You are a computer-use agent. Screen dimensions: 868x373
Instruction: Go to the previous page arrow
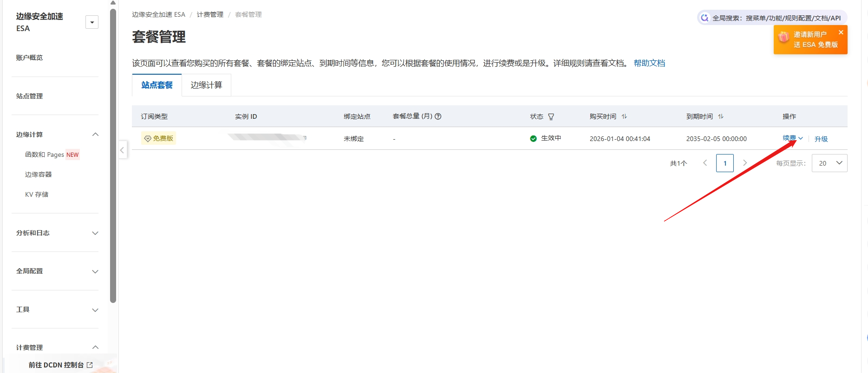[x=705, y=163]
